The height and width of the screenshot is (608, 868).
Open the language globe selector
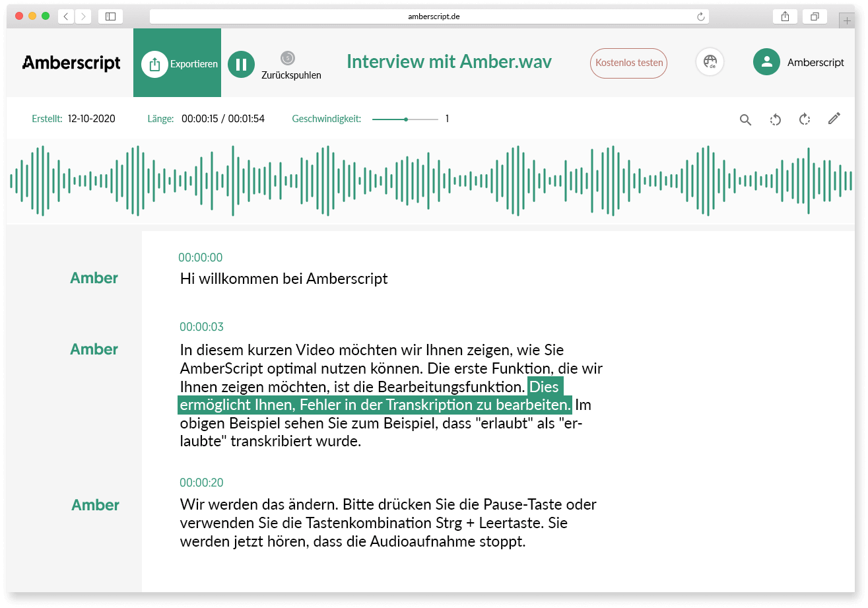[710, 63]
